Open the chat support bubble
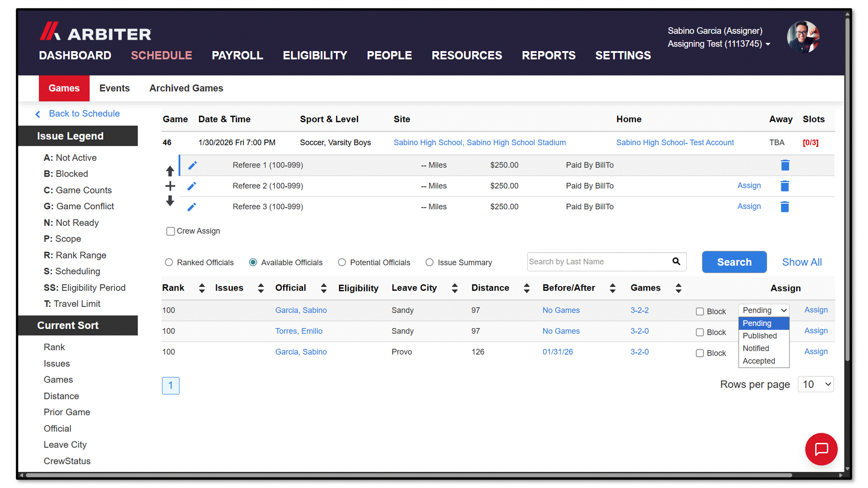Image resolution: width=868 pixels, height=488 pixels. (x=821, y=449)
